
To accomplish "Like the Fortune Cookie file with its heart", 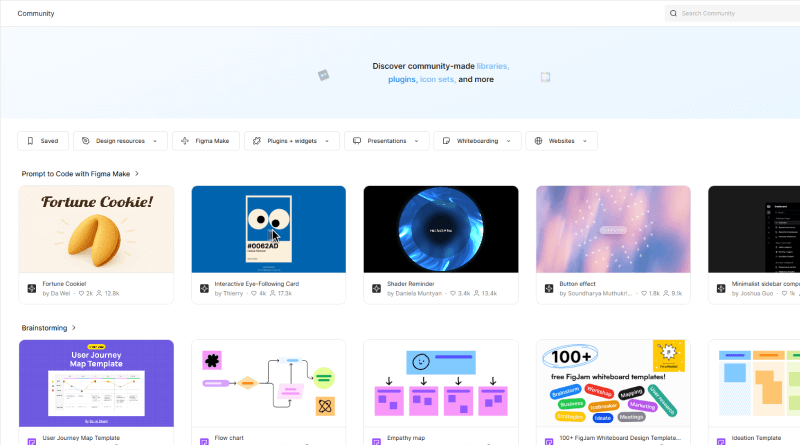I will tap(81, 294).
